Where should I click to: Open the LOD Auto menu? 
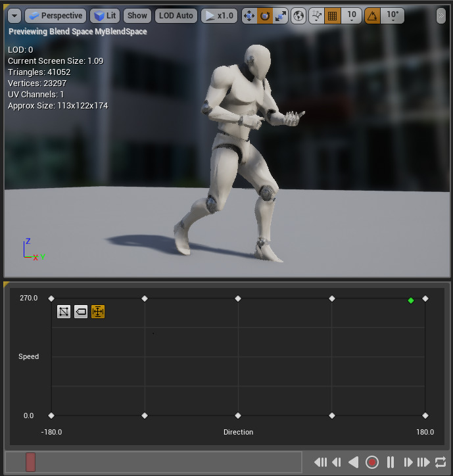[x=176, y=16]
